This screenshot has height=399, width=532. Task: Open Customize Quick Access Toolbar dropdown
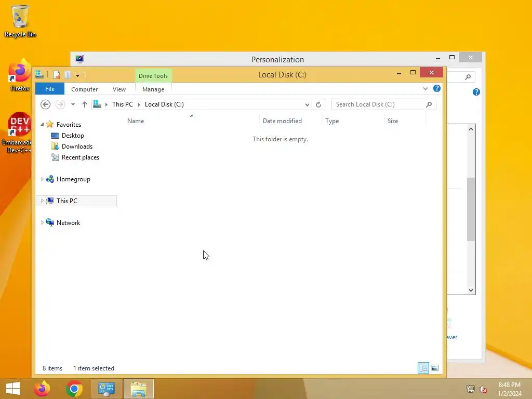(x=78, y=75)
